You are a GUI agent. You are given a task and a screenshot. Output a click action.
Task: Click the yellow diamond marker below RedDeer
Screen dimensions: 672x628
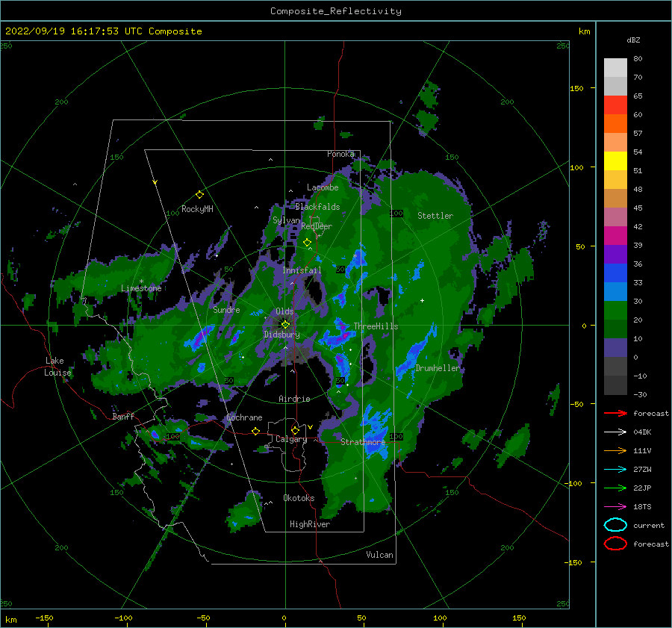pyautogui.click(x=307, y=243)
